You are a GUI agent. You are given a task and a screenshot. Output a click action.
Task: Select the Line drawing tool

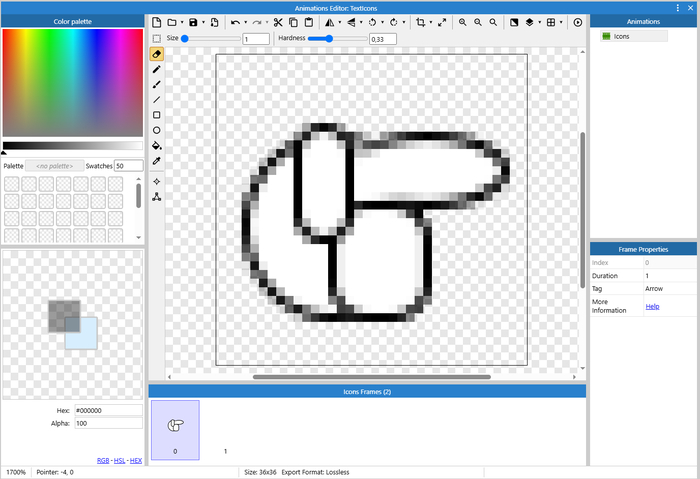157,100
